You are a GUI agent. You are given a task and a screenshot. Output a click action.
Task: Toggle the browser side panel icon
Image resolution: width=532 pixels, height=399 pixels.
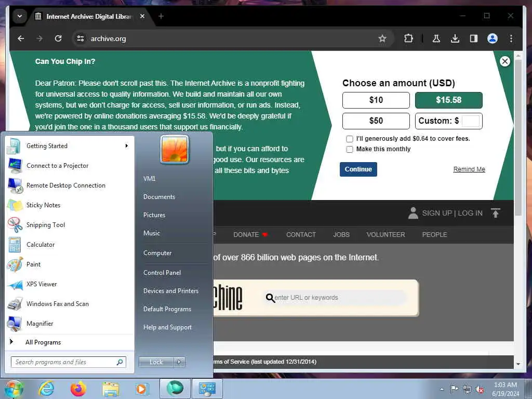click(474, 38)
